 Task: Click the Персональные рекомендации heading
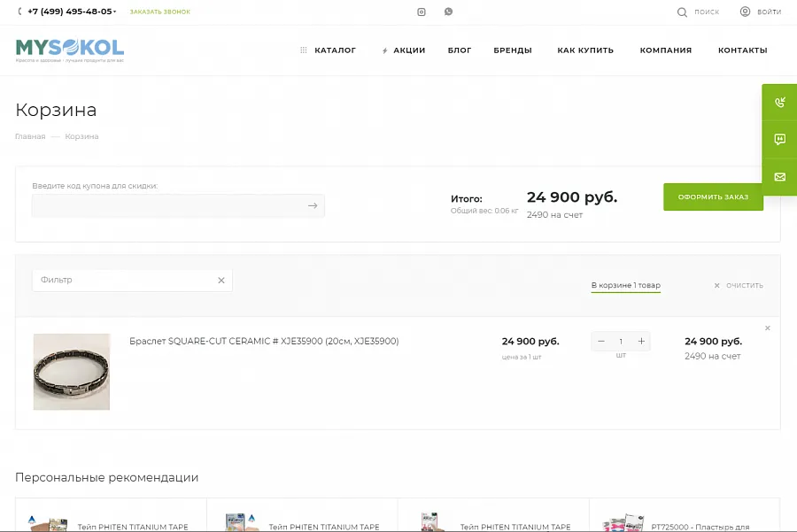(x=107, y=478)
